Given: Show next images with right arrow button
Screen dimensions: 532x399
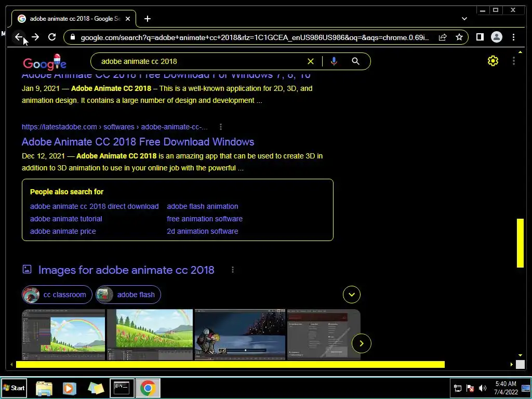Looking at the screenshot, I should pyautogui.click(x=362, y=343).
